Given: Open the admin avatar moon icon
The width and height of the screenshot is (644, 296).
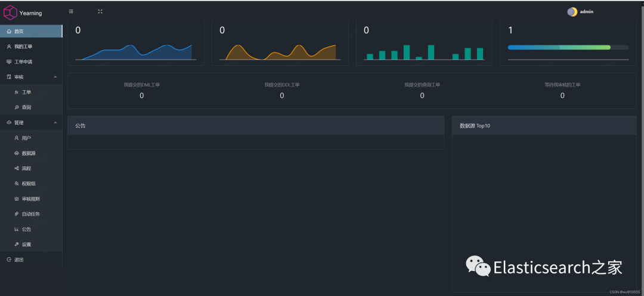Looking at the screenshot, I should [x=572, y=12].
